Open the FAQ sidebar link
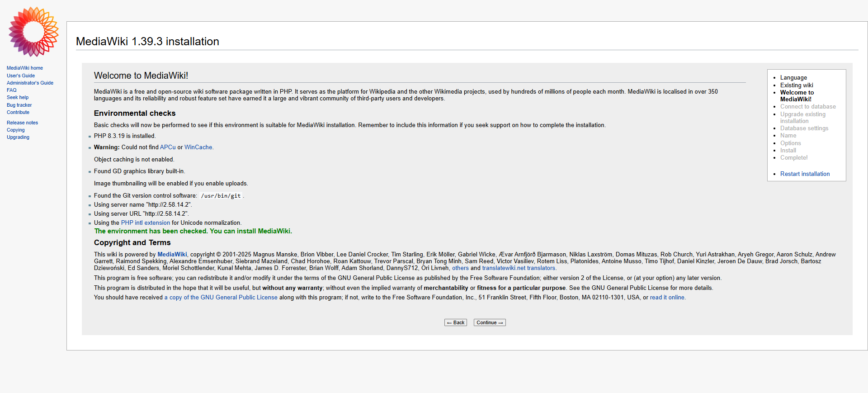 pos(12,90)
